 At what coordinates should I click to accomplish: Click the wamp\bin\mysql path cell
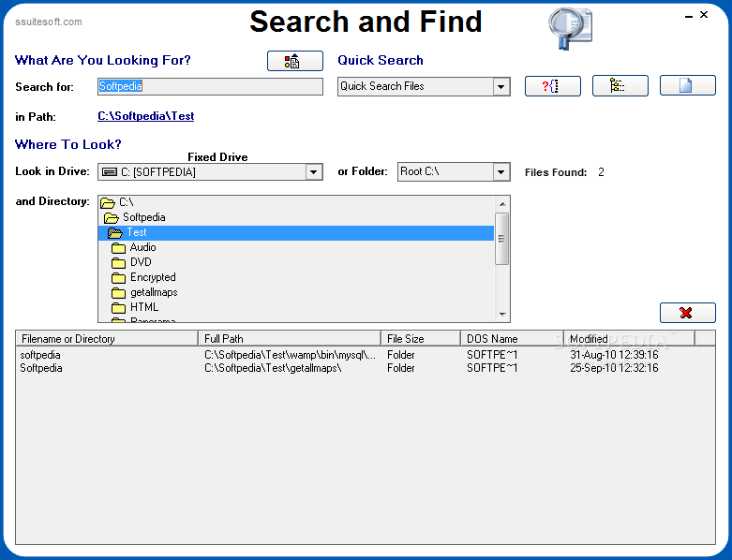click(x=290, y=355)
